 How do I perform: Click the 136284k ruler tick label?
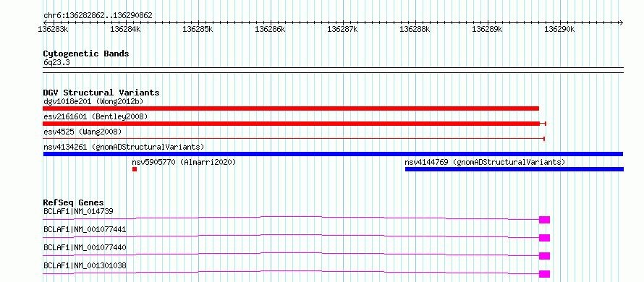pyautogui.click(x=125, y=30)
